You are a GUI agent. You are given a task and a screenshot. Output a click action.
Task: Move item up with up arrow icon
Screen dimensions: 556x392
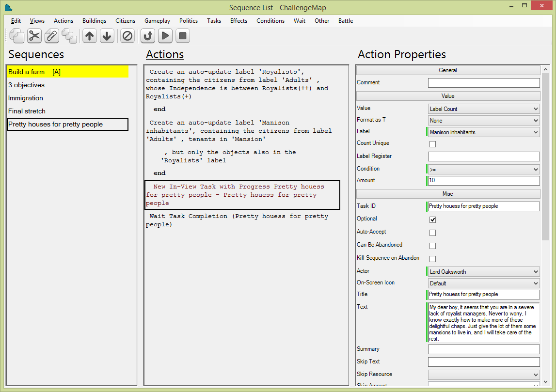(90, 36)
